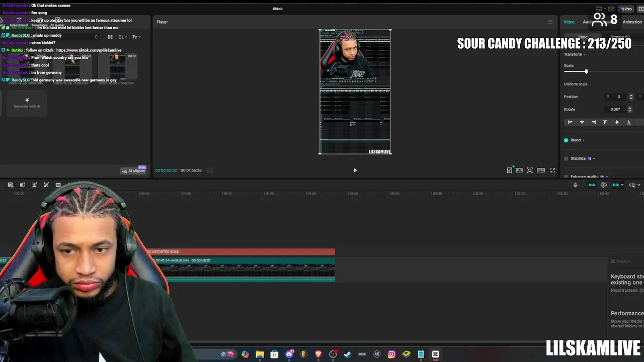The height and width of the screenshot is (362, 644).
Task: Click the AI clipper button
Action: [134, 170]
